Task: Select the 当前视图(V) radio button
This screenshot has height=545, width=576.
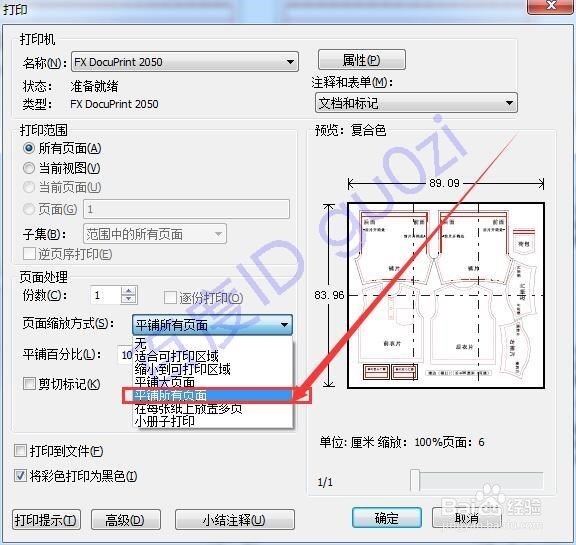Action: click(x=29, y=168)
